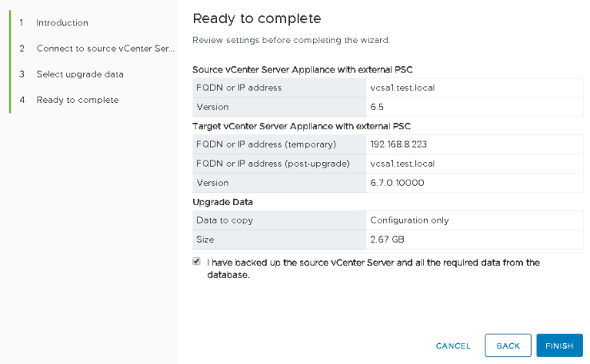590x364 pixels.
Task: Click the 2.67 GB size value
Action: (x=387, y=239)
